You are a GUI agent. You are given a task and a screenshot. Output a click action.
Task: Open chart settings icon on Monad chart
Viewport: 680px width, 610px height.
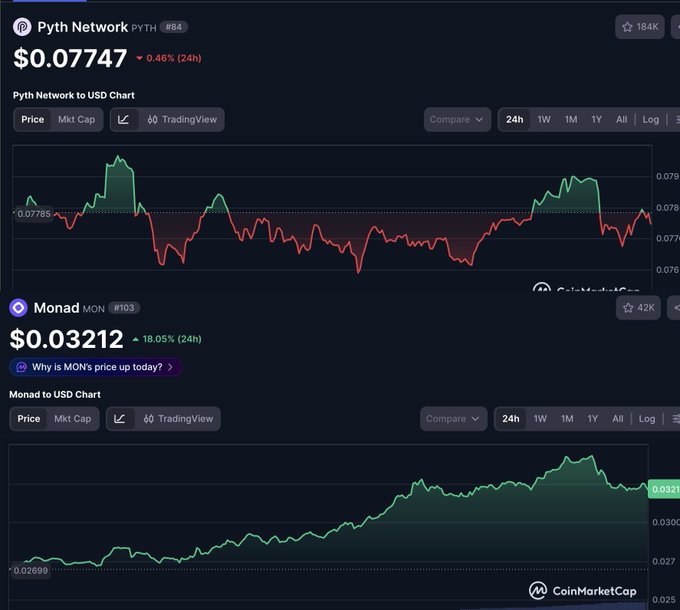pos(675,419)
